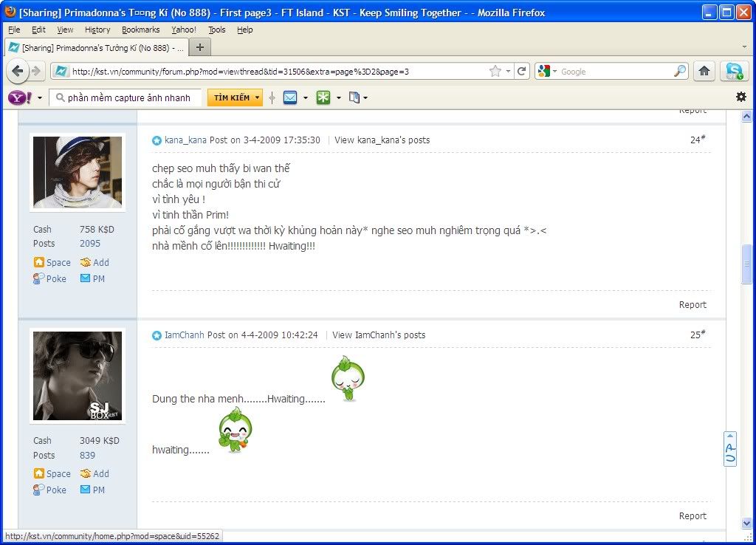
Task: Click the star icon beside IamChanh
Action: [x=157, y=335]
